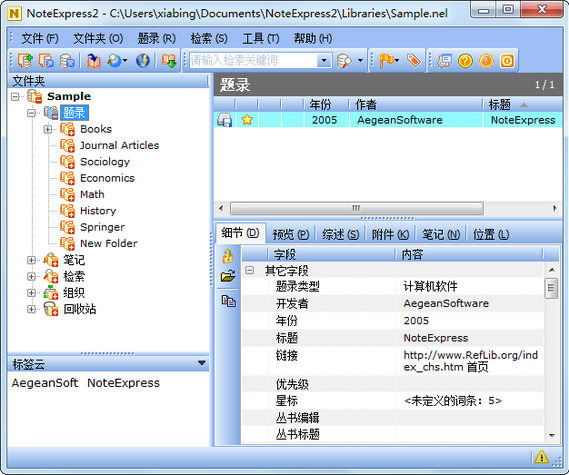Click the close database icon with X
This screenshot has height=475, width=569.
[x=67, y=61]
